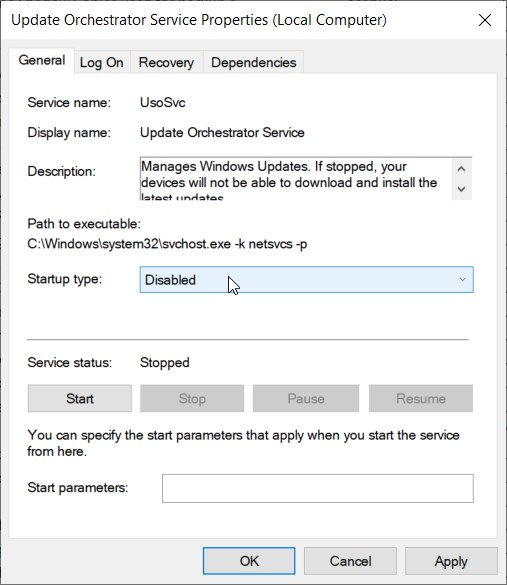Image resolution: width=507 pixels, height=585 pixels.
Task: Click inside the Start parameters field
Action: pos(318,488)
